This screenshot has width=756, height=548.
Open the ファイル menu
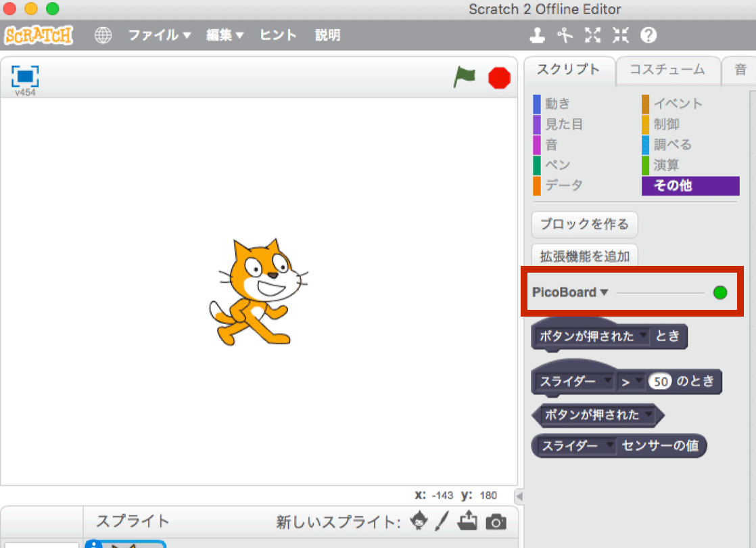tap(160, 35)
